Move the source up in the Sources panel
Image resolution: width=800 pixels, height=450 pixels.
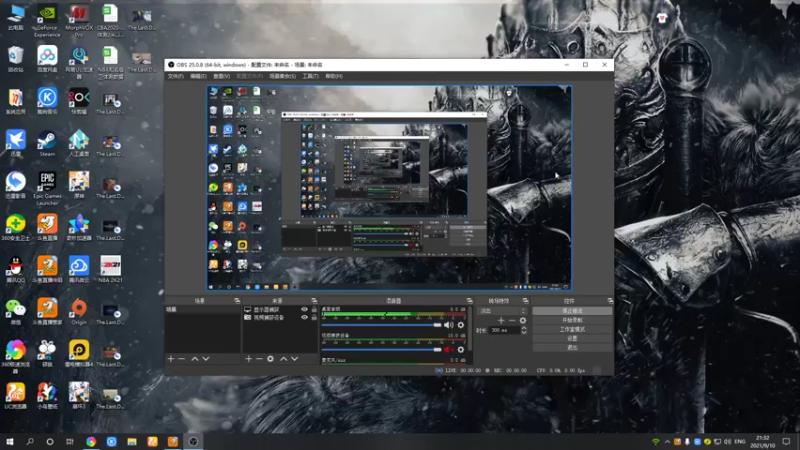pyautogui.click(x=284, y=359)
